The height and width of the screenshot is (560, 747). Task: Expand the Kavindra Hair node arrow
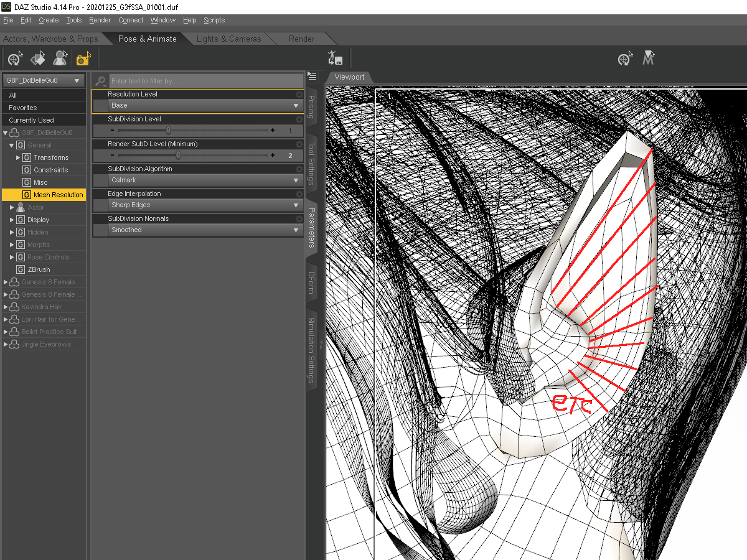(x=6, y=307)
